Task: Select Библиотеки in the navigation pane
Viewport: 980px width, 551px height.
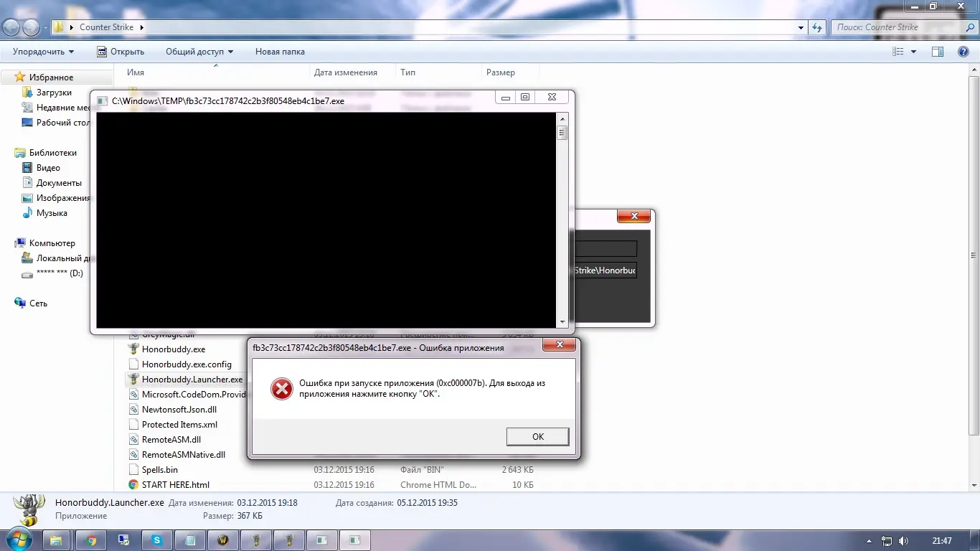Action: point(52,153)
